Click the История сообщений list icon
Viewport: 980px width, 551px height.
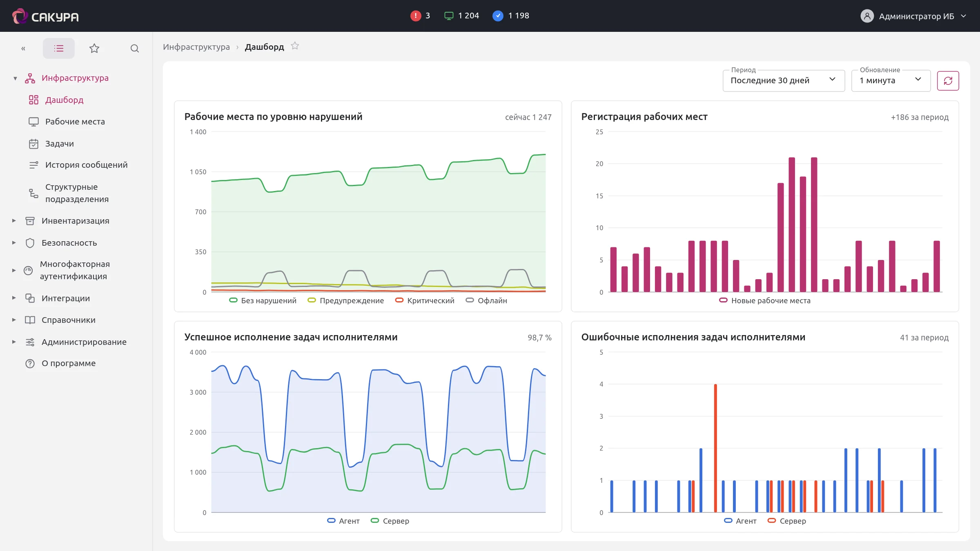click(33, 165)
